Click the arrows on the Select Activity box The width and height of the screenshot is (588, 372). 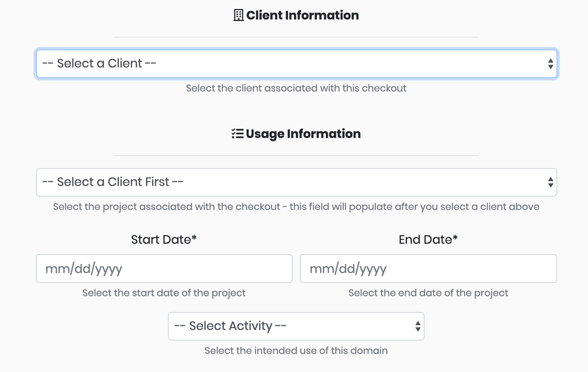click(x=417, y=326)
